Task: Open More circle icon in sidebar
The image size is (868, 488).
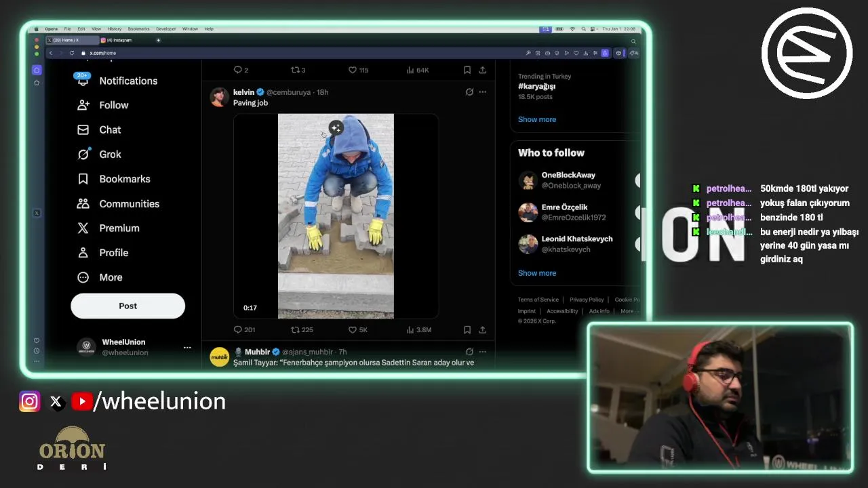Action: 83,277
